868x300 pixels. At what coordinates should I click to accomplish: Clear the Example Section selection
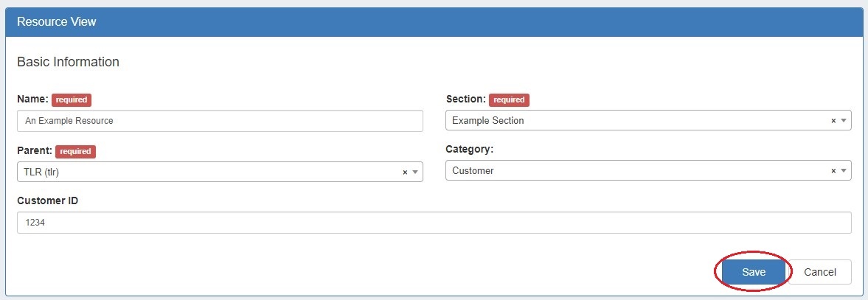pyautogui.click(x=833, y=121)
